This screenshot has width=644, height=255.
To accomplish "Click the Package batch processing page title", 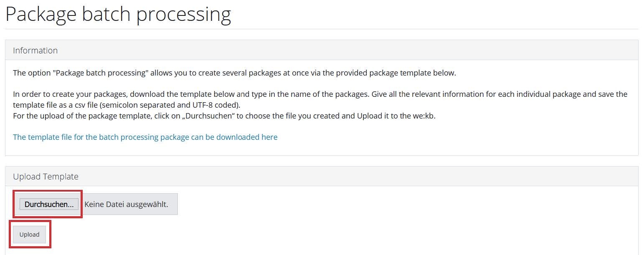I will tap(118, 14).
